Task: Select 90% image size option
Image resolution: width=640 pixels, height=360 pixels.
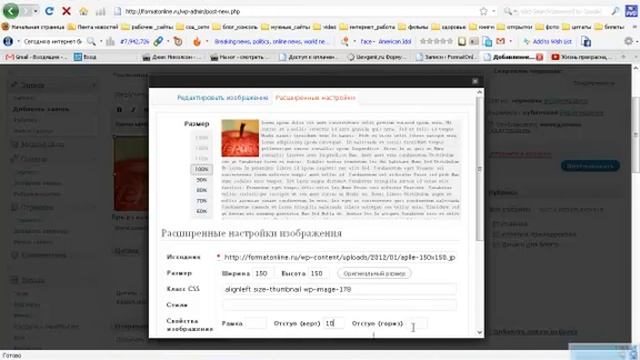Action: [201, 180]
